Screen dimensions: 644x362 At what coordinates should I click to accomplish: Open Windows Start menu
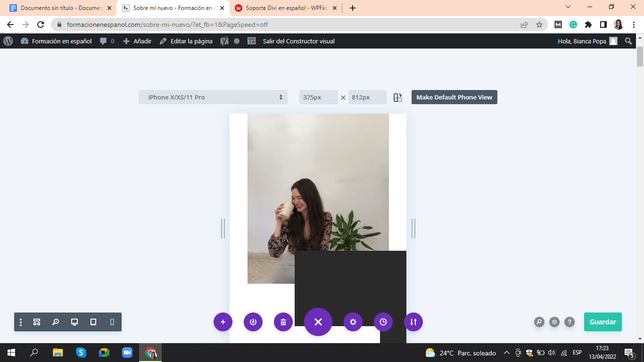[11, 353]
